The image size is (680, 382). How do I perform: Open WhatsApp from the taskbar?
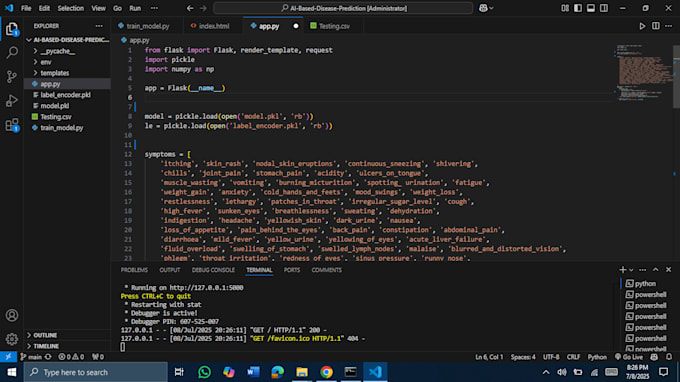click(x=204, y=372)
